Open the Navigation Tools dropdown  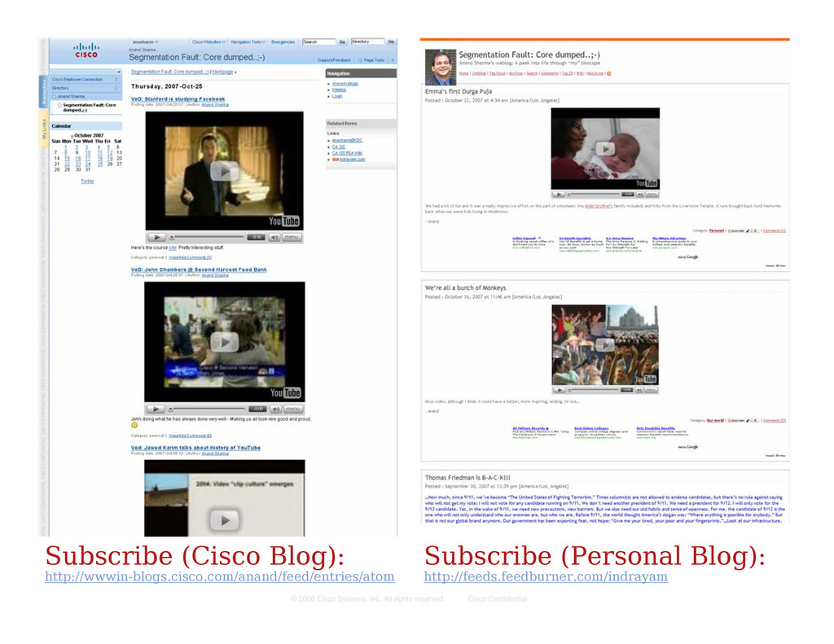pyautogui.click(x=248, y=42)
